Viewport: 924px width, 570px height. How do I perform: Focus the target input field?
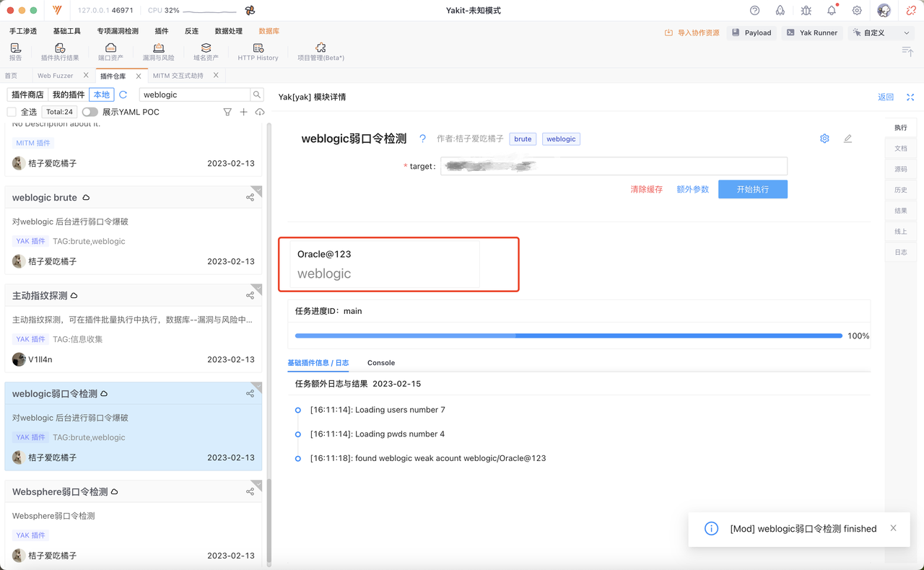pos(614,166)
